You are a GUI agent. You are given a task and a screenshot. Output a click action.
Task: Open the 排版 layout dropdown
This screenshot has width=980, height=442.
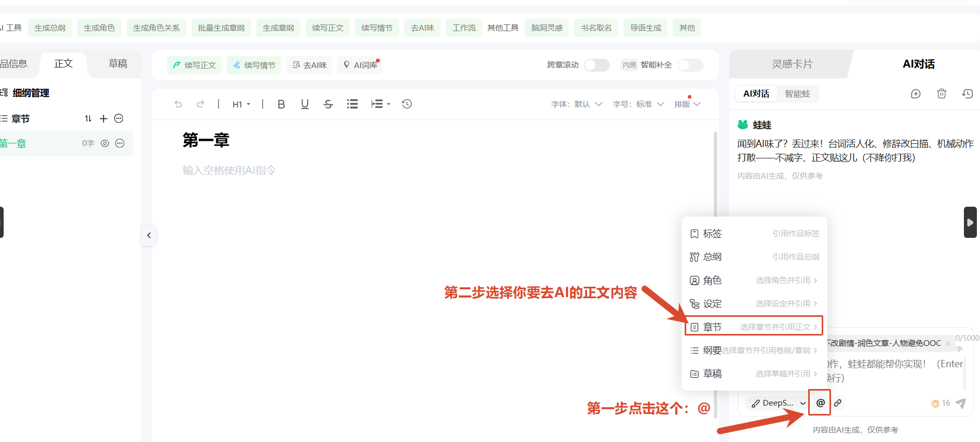pos(687,104)
